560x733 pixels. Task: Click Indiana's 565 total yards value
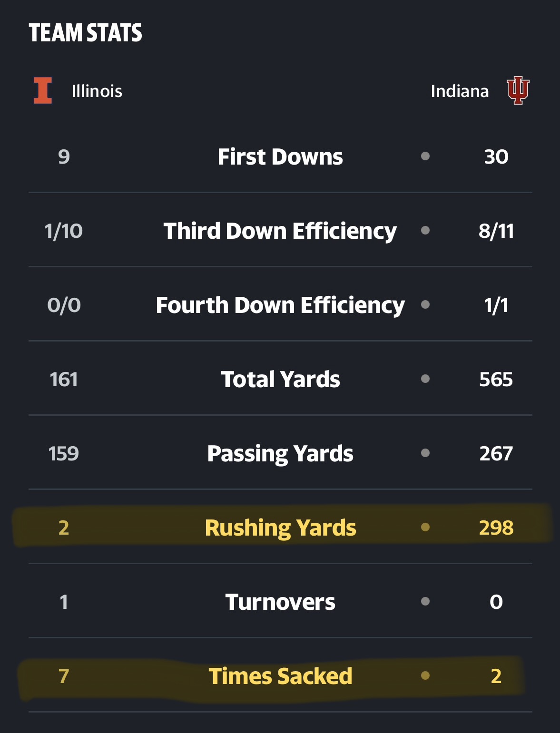496,379
